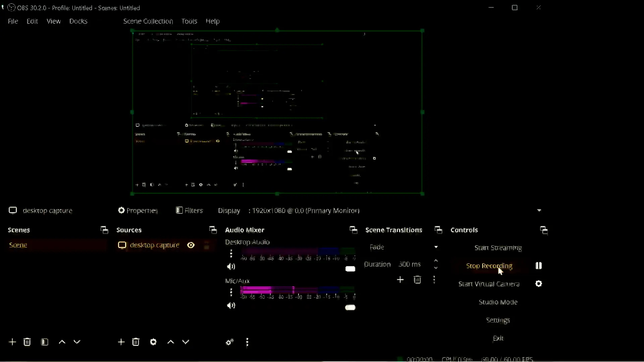Decrease transition duration with down arrow
644x362 pixels.
[436, 268]
